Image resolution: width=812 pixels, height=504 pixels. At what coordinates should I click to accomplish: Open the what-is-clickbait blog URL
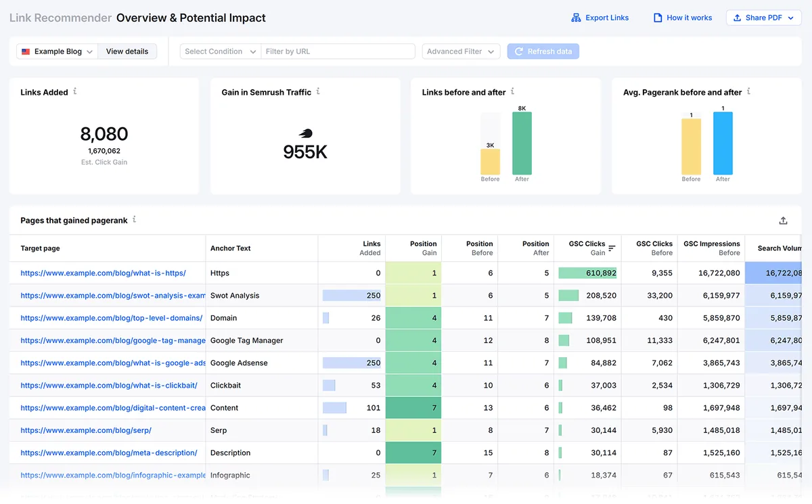pyautogui.click(x=109, y=385)
